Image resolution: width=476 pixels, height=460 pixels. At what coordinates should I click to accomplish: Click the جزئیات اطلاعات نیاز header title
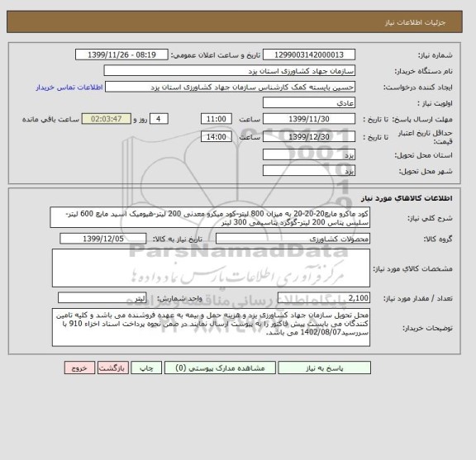click(x=415, y=23)
